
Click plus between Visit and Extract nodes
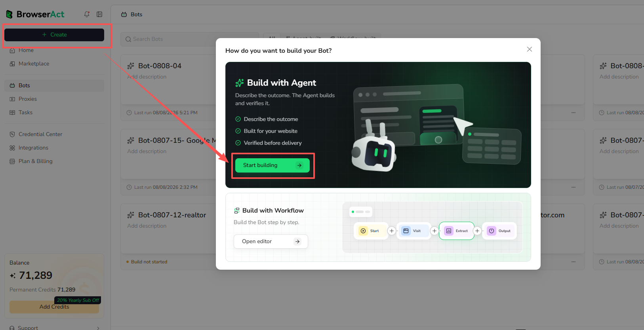coord(434,231)
